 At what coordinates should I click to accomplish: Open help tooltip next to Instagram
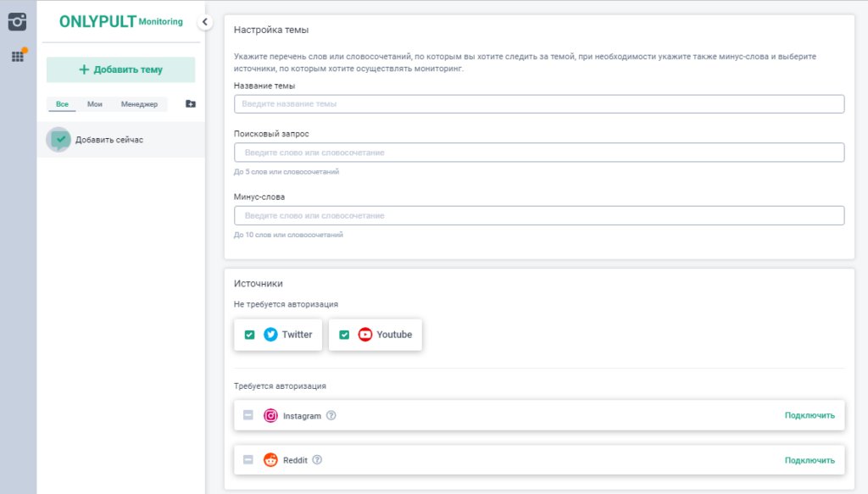[331, 416]
